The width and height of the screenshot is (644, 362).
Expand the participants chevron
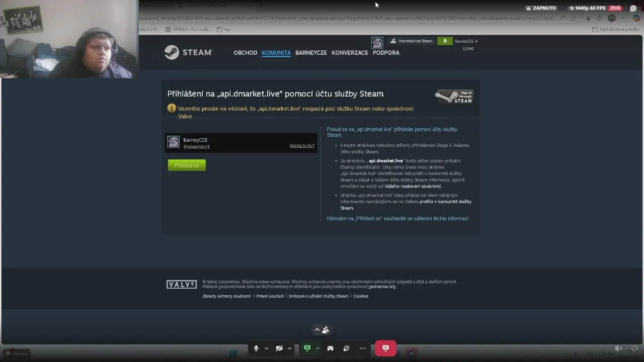click(317, 330)
